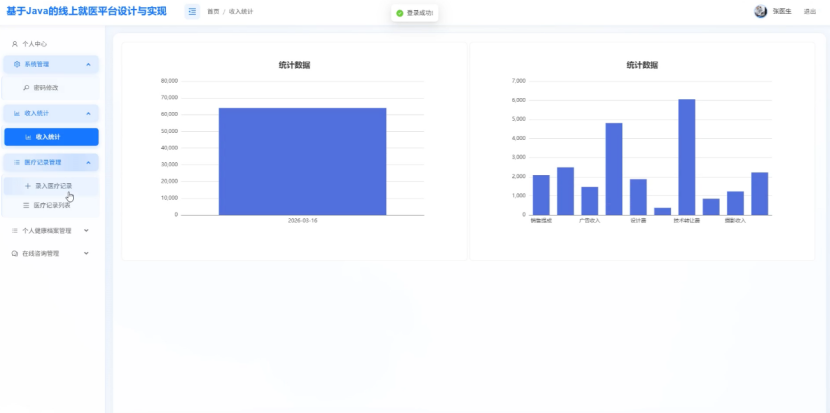The image size is (830, 413).
Task: Click the list icon beside 医疗记录管理
Action: pos(17,163)
